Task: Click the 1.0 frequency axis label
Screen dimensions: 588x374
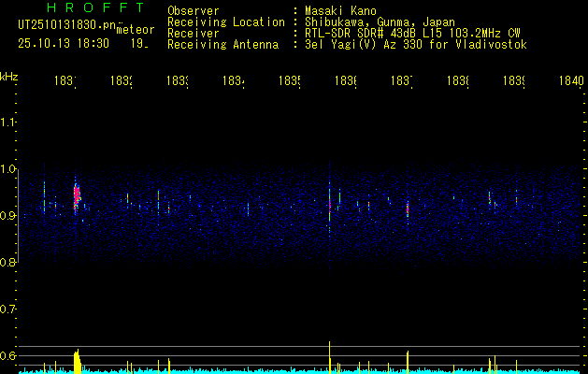Action: 8,169
